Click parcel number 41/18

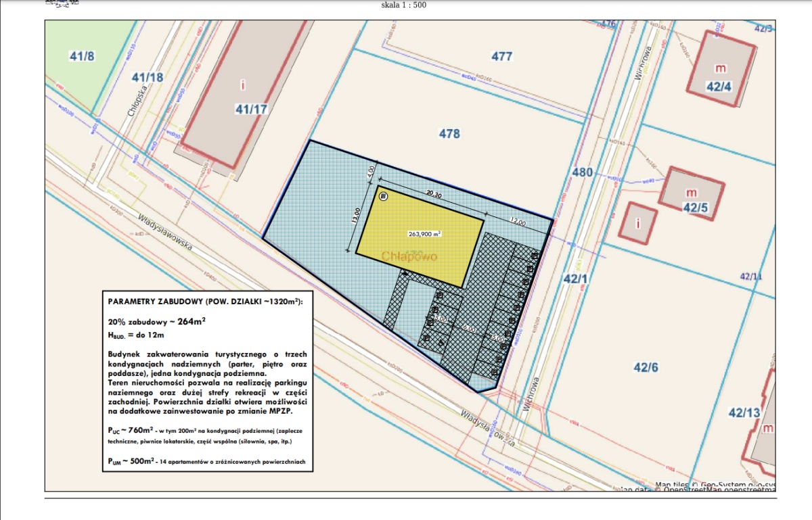pos(148,77)
